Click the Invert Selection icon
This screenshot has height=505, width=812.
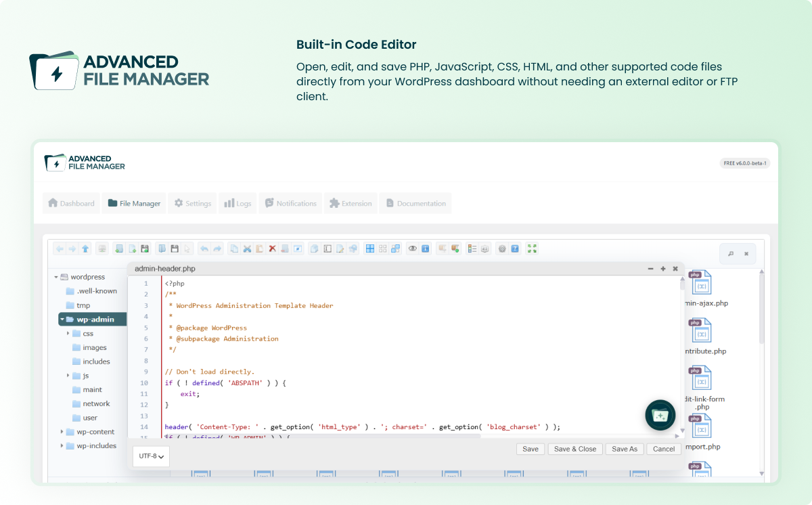pyautogui.click(x=396, y=248)
